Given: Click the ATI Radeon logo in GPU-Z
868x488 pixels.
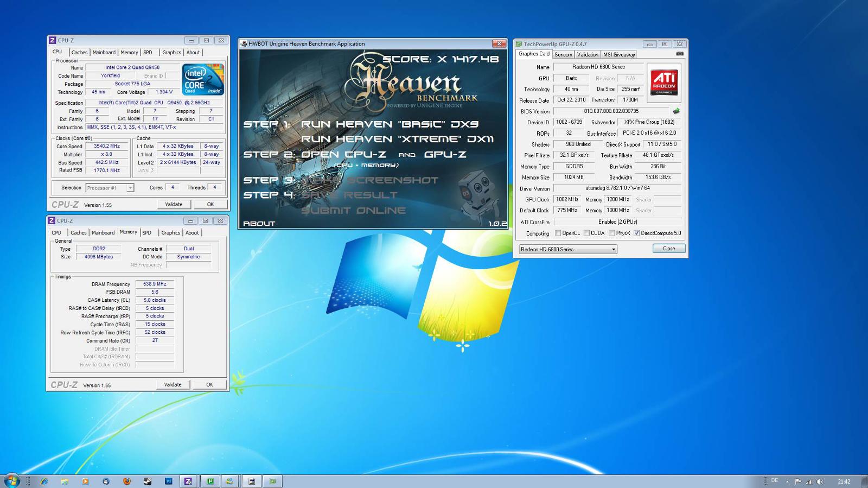Looking at the screenshot, I should [x=664, y=83].
